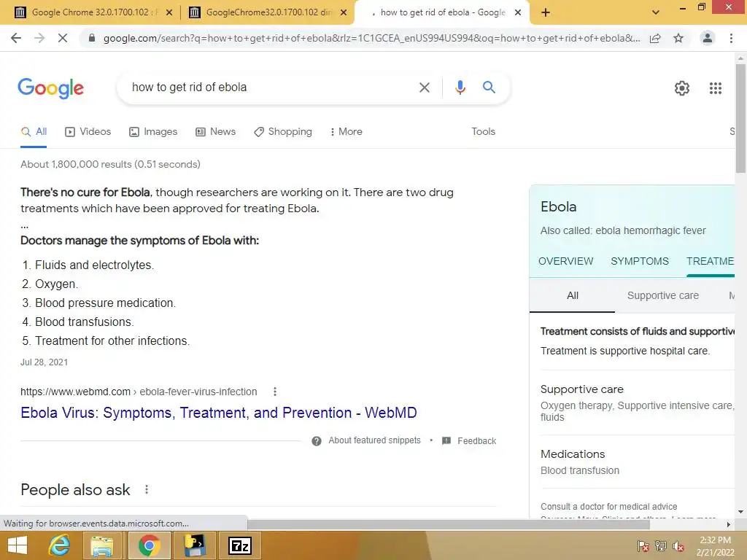Click the muted volume tray icon
This screenshot has height=560, width=747.
point(678,546)
